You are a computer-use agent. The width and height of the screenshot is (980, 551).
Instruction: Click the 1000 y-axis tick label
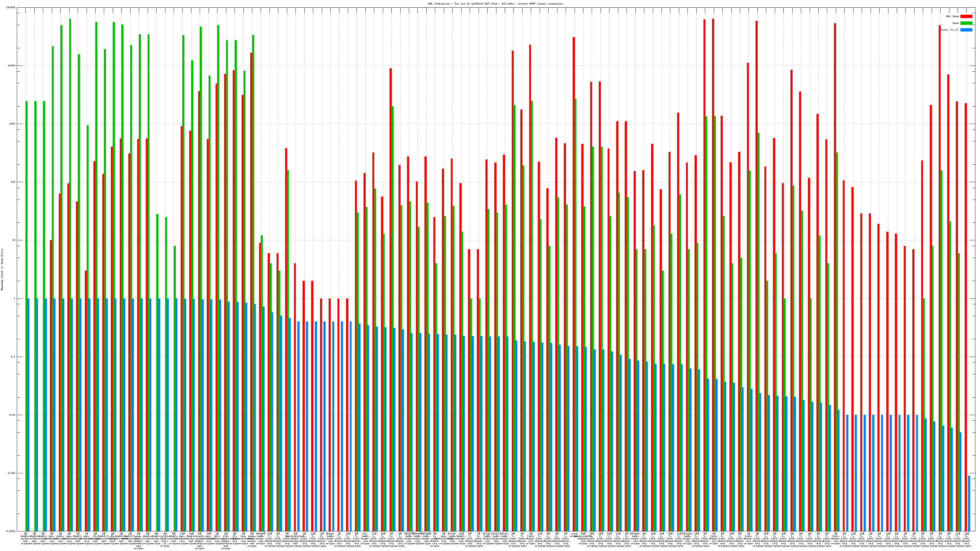point(13,124)
